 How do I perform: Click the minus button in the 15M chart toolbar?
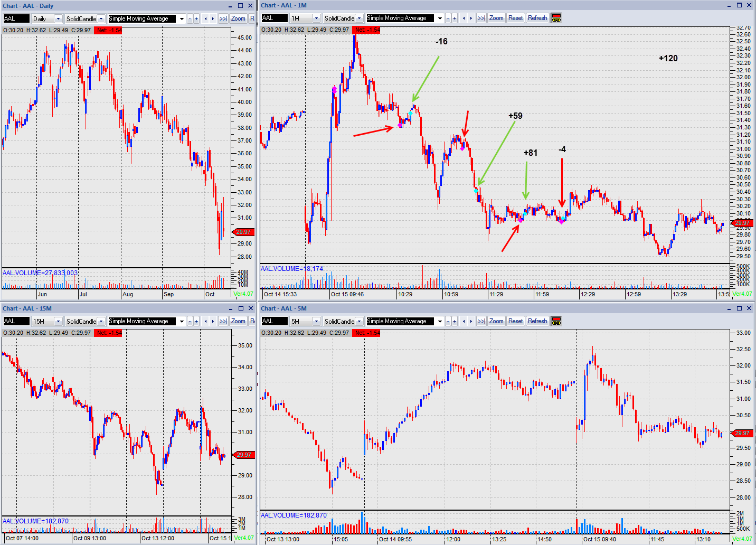pyautogui.click(x=190, y=321)
